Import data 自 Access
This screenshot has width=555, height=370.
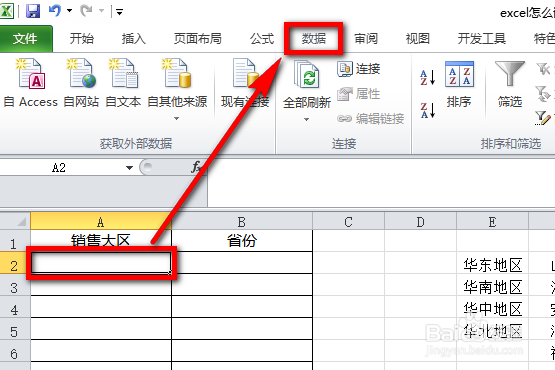(30, 84)
